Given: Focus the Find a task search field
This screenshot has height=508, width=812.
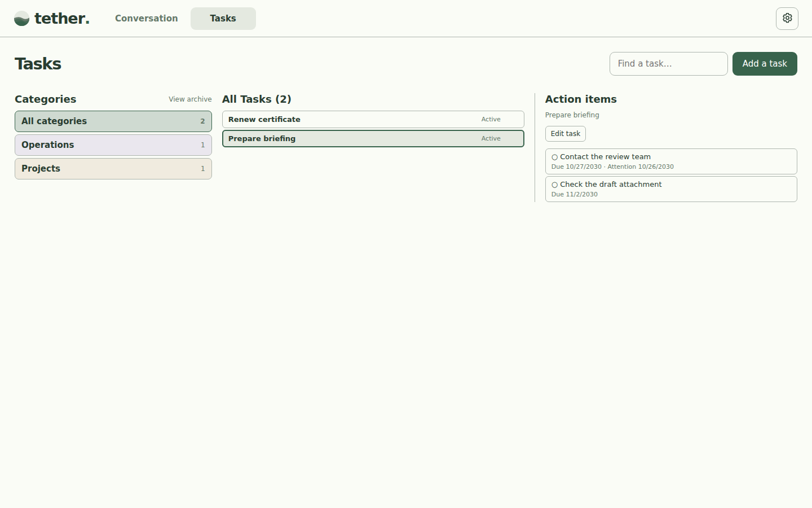Looking at the screenshot, I should pyautogui.click(x=668, y=64).
